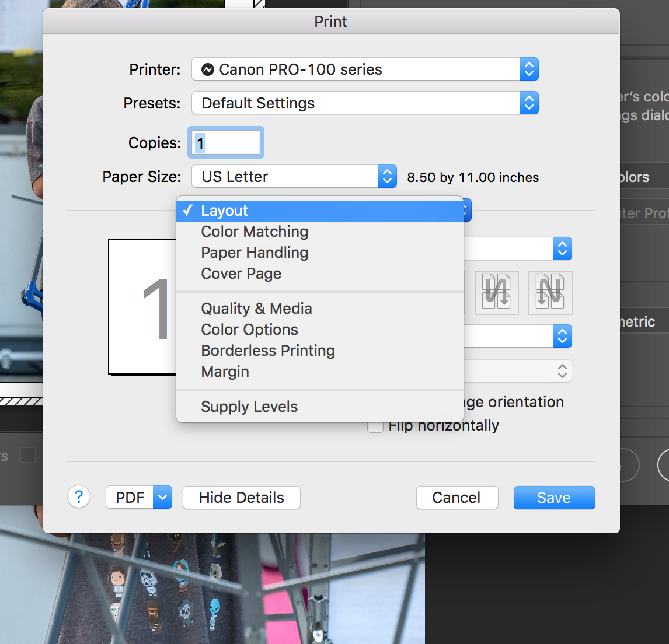Select Color Matching from the pane menu
Screen dimensions: 669x644
tap(255, 232)
